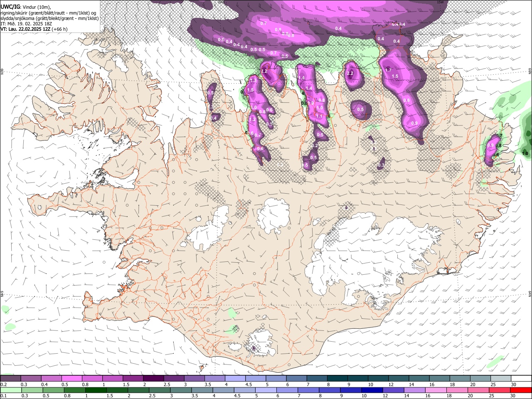532x399 pixels.
Task: Pick the snow scale swatch for 18–20
Action: pyautogui.click(x=460, y=378)
